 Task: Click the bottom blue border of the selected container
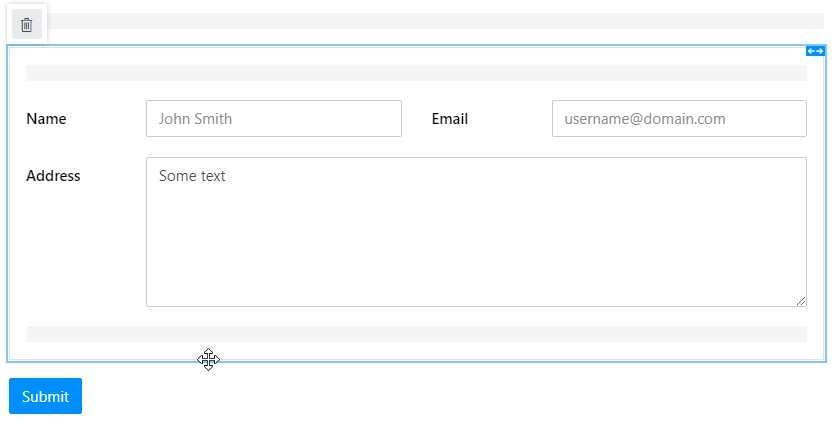point(416,362)
